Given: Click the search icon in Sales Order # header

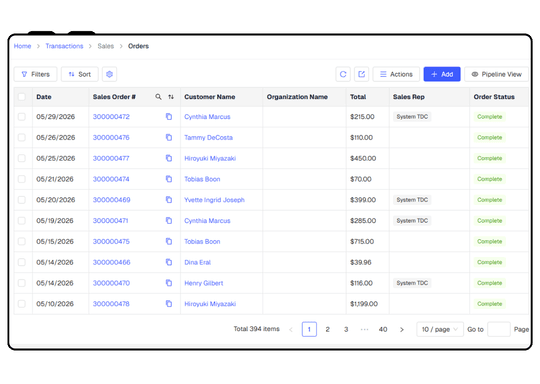Looking at the screenshot, I should (x=158, y=97).
